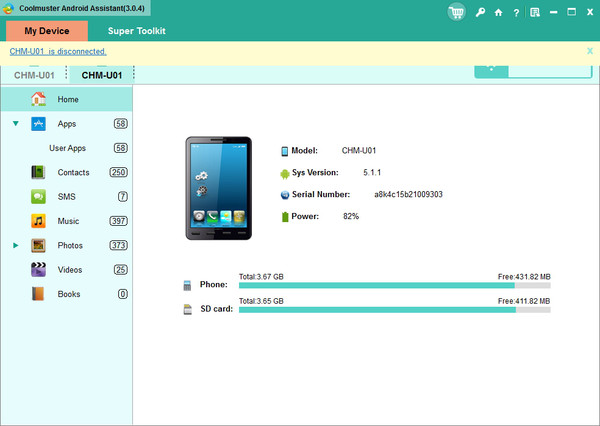The height and width of the screenshot is (426, 600).
Task: Click the 'CHM-U01 is disconnected' link
Action: [x=58, y=51]
